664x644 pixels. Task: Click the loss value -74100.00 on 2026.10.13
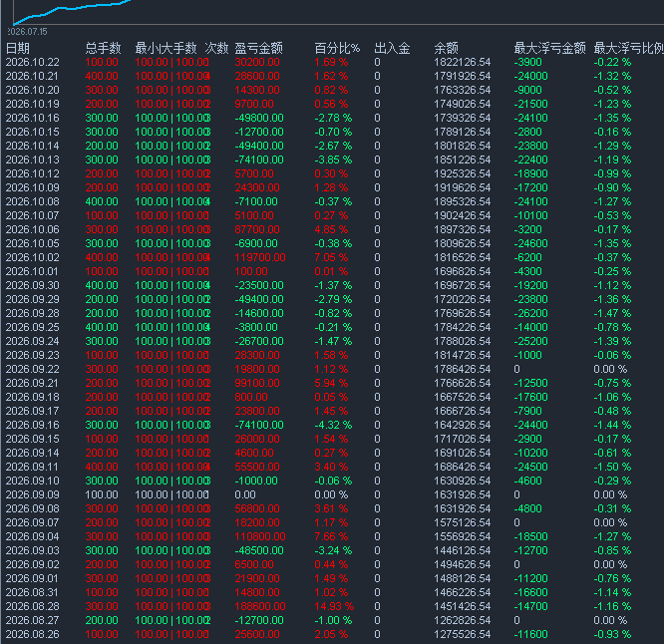pos(259,160)
